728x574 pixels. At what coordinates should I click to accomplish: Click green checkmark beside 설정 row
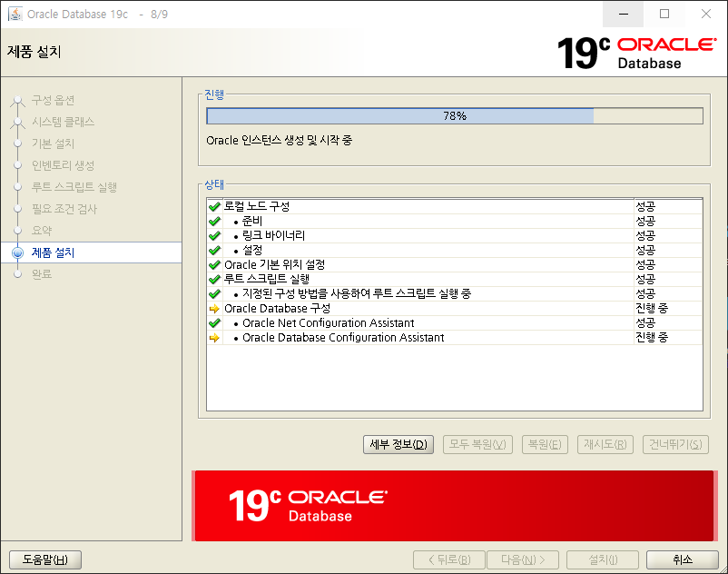tap(214, 251)
